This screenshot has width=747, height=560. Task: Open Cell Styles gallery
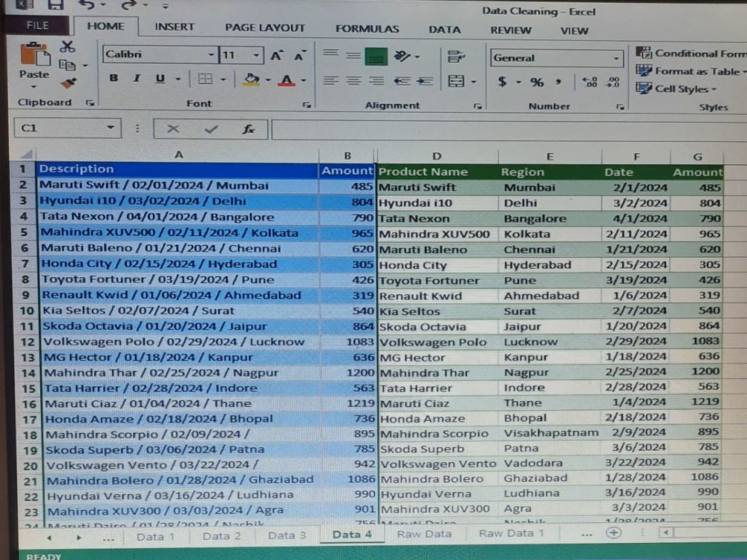677,89
